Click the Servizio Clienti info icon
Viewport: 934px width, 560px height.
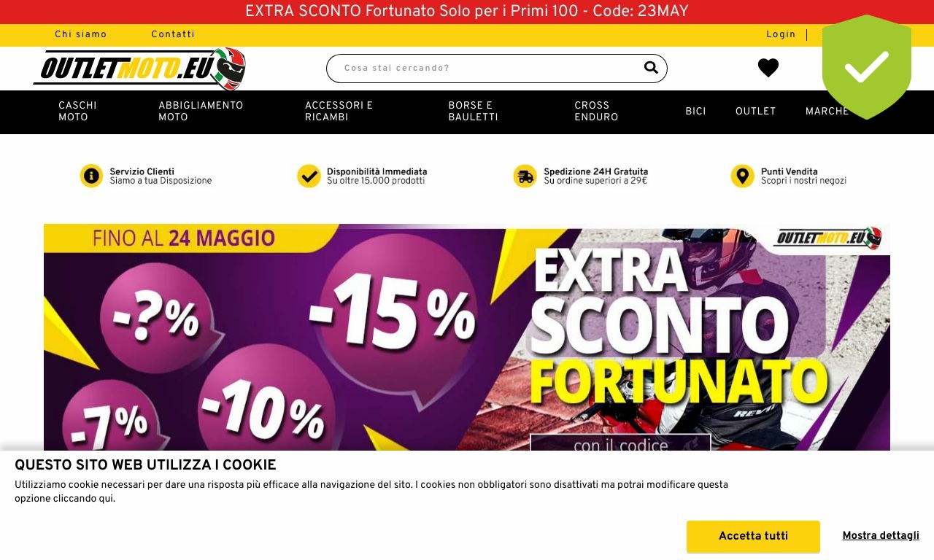pos(91,176)
